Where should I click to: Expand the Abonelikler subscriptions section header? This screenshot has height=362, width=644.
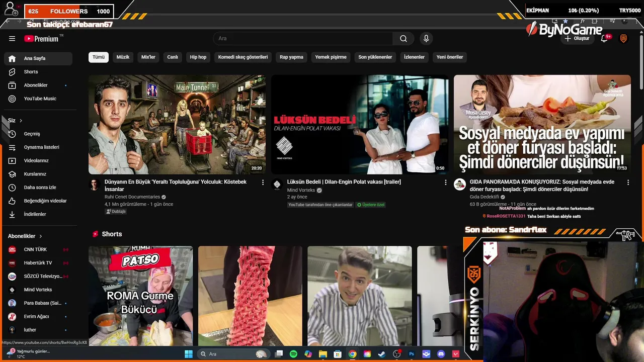coord(25,236)
